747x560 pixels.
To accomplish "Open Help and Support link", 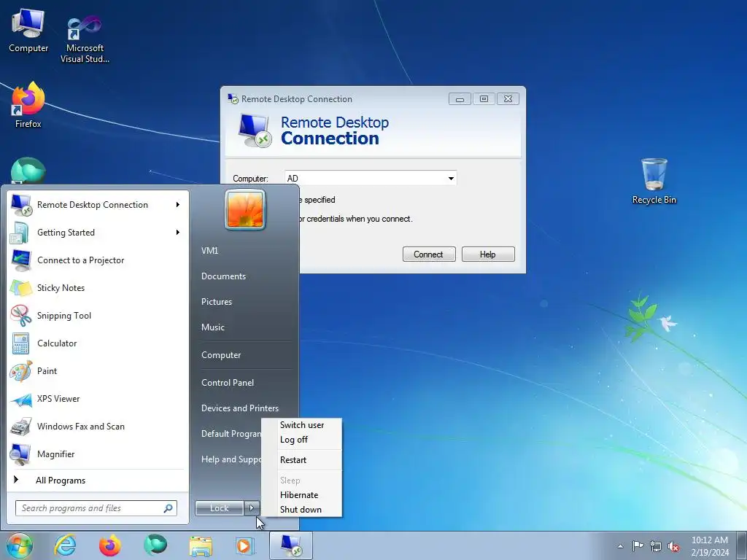I will tap(231, 459).
